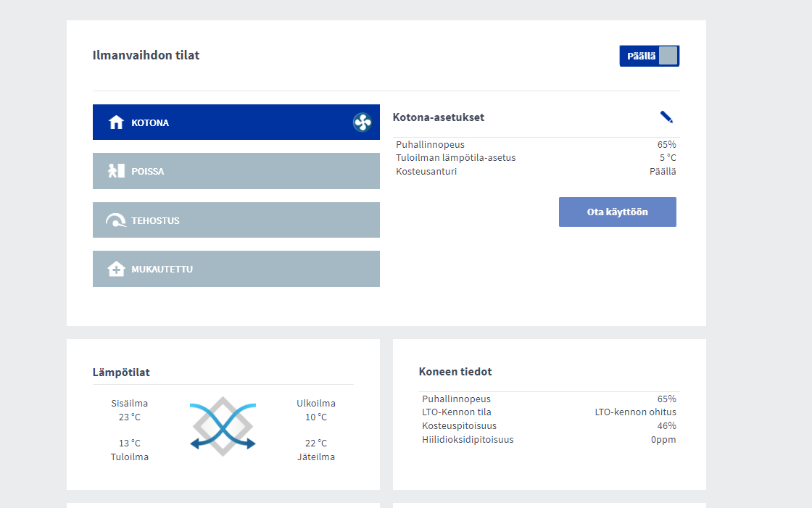This screenshot has height=508, width=812.
Task: Click the Ulkoilma 10 °C reading
Action: pyautogui.click(x=316, y=410)
